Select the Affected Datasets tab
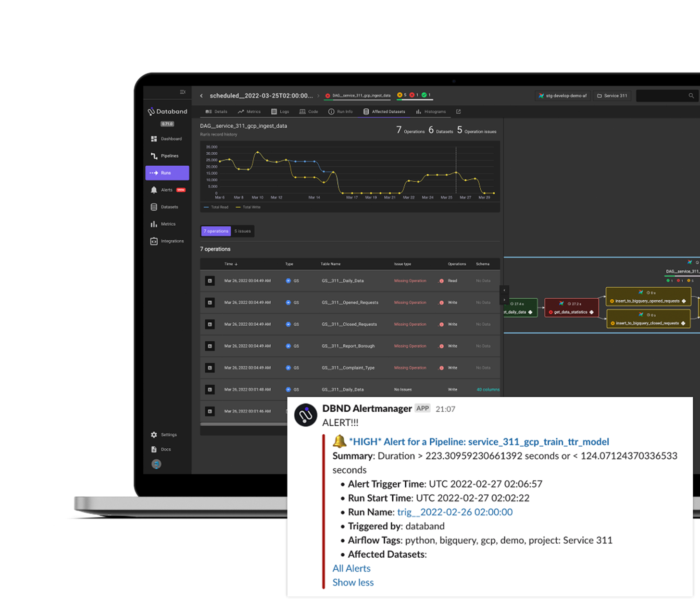Viewport: 700px width, 600px height. click(x=384, y=111)
